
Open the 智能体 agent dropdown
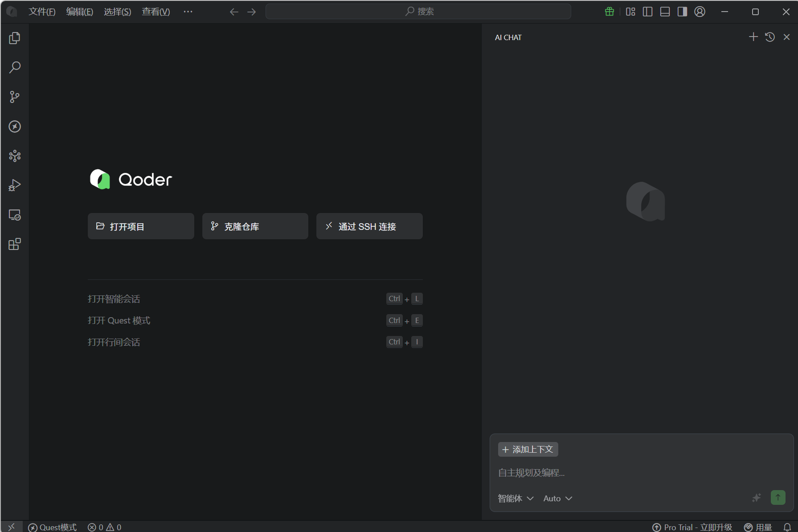pyautogui.click(x=515, y=498)
